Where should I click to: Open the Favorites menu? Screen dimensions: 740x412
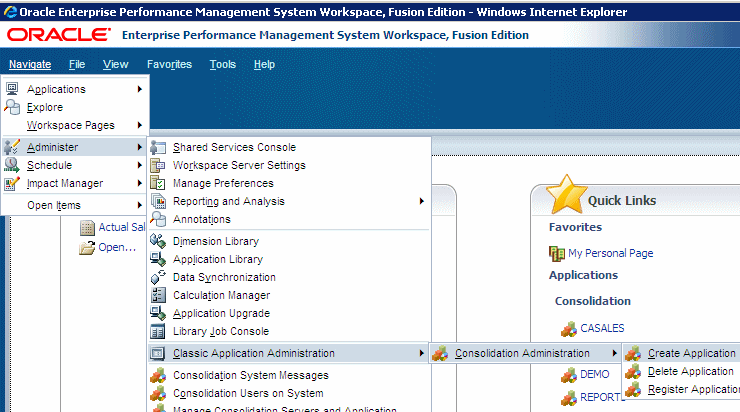[169, 64]
